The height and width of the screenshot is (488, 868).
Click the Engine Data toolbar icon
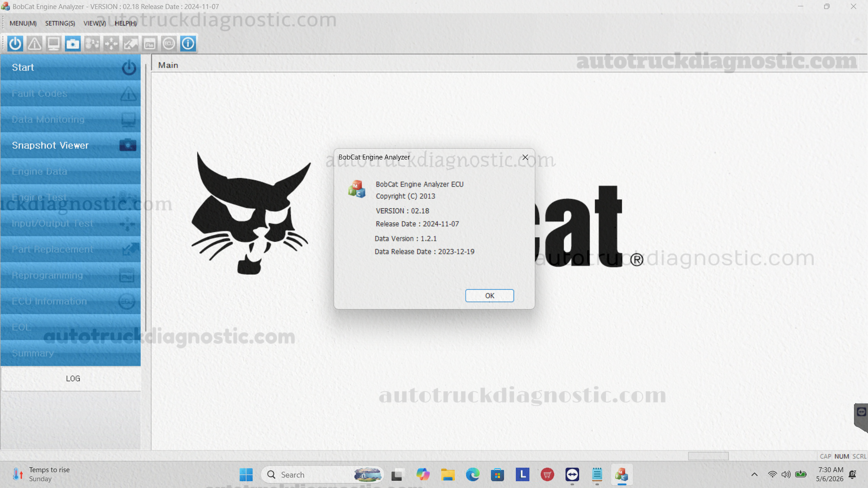92,43
